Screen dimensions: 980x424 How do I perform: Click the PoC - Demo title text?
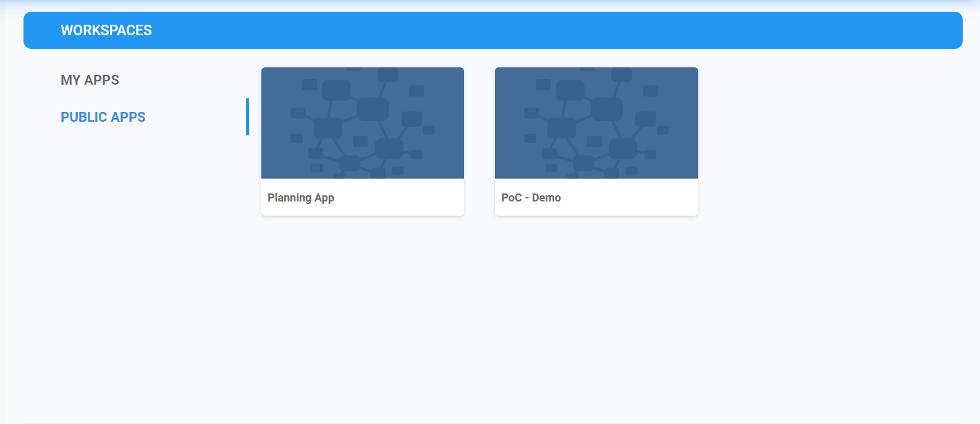(531, 198)
